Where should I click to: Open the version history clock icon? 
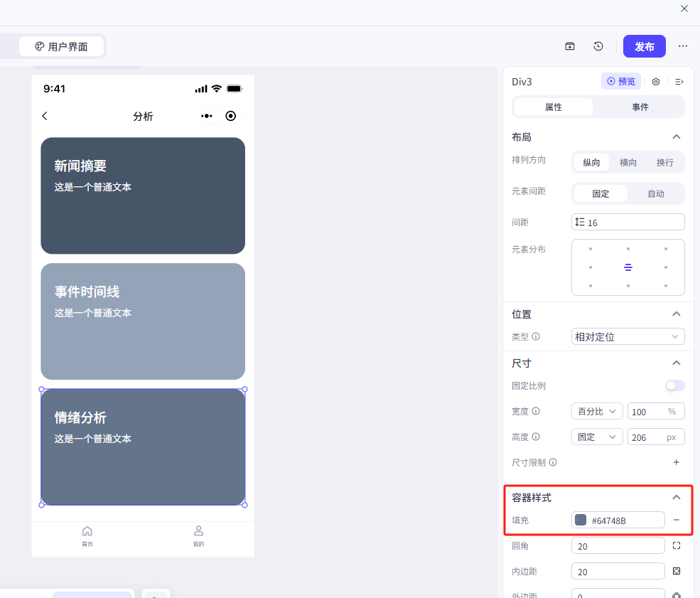[x=598, y=46]
